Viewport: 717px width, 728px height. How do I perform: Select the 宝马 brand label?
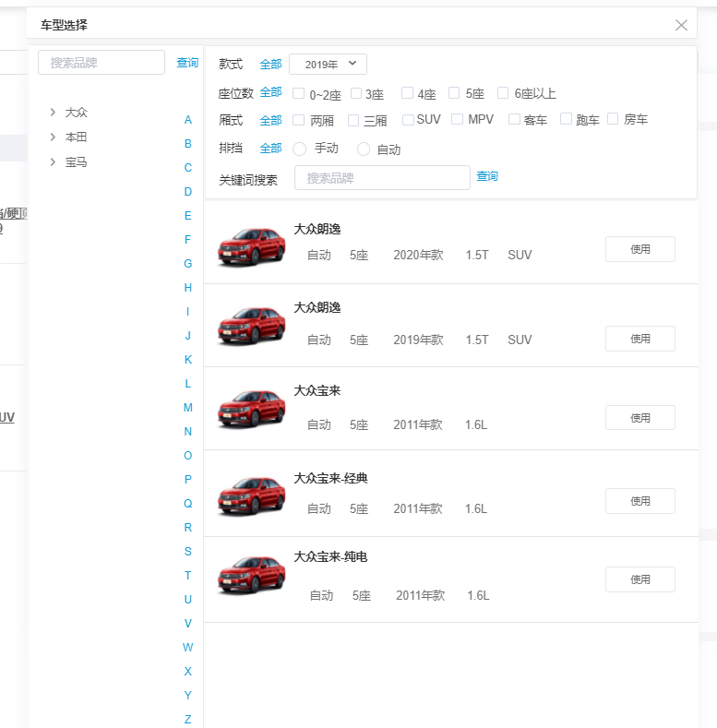[x=77, y=162]
